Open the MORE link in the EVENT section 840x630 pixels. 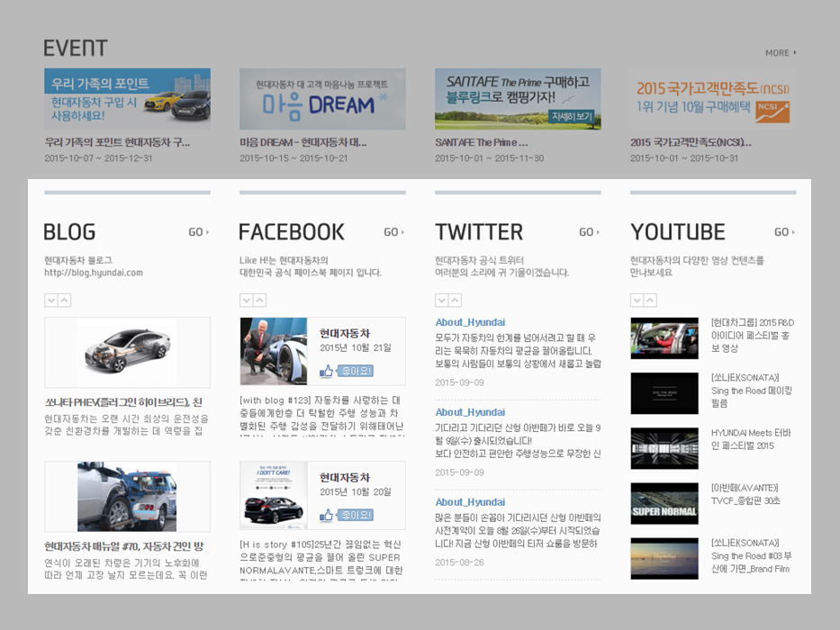point(780,53)
